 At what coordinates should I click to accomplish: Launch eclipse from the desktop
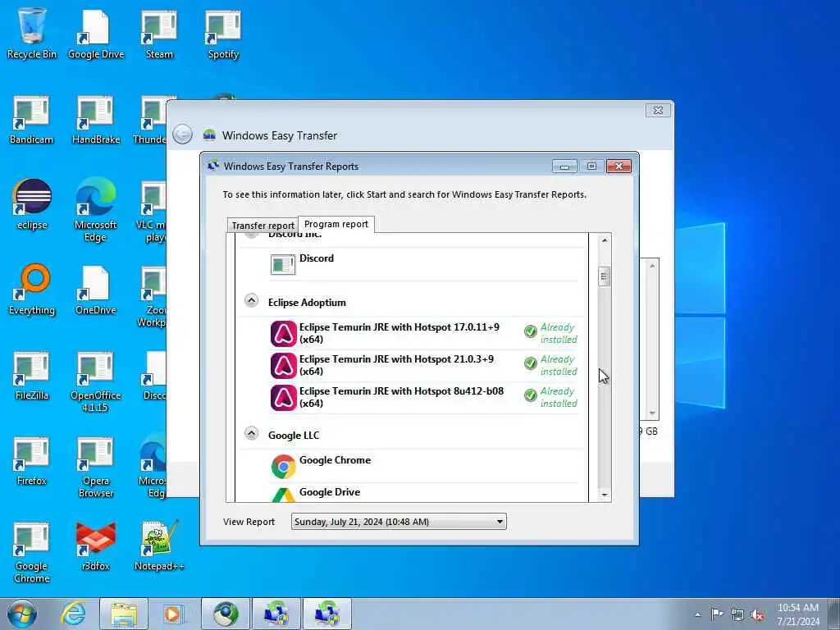[x=32, y=204]
